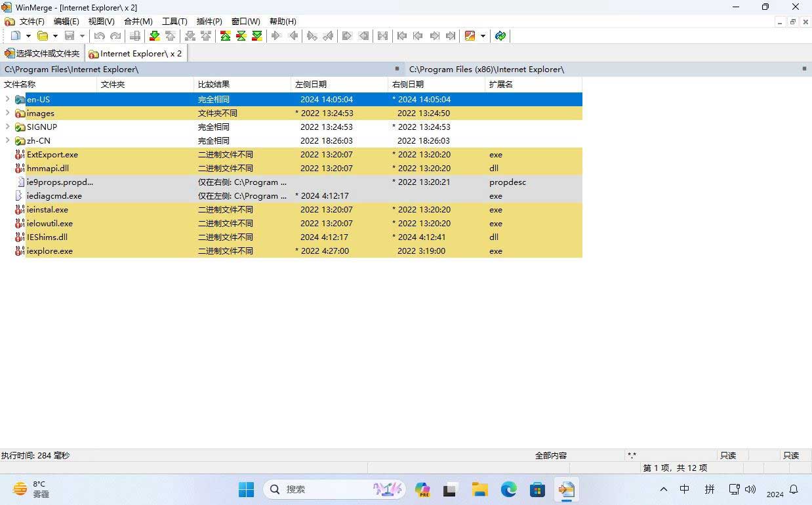Screen dimensions: 812x505
Task: Open the 合并(M) menu
Action: click(138, 22)
